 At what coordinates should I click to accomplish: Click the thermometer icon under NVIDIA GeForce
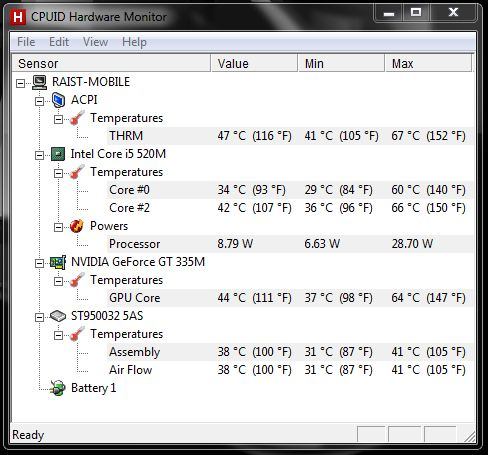pyautogui.click(x=77, y=280)
